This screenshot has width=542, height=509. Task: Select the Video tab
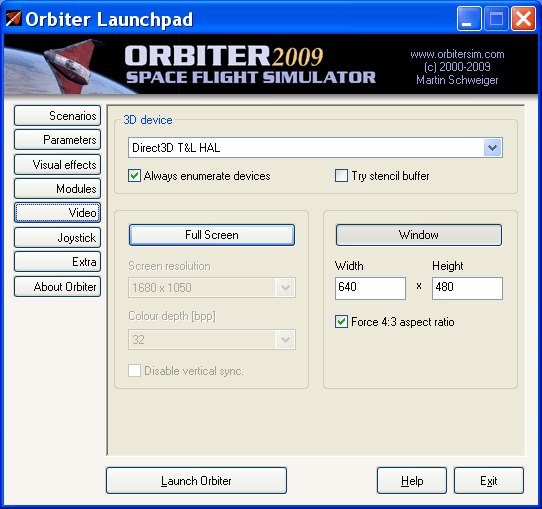(57, 213)
